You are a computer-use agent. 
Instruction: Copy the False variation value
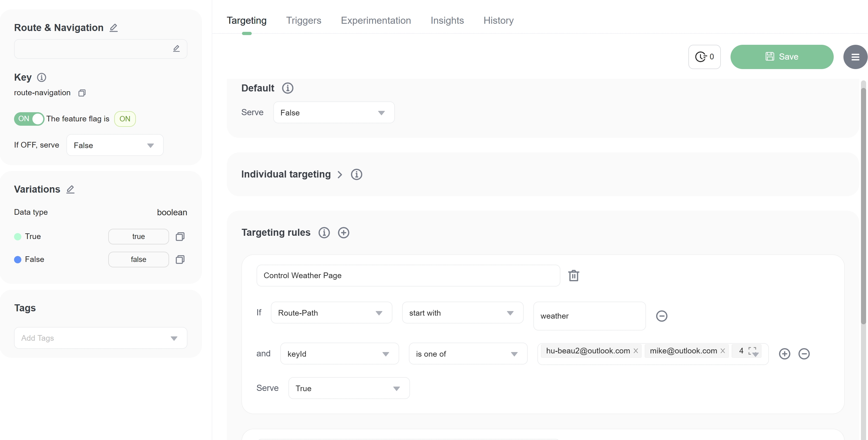point(180,260)
